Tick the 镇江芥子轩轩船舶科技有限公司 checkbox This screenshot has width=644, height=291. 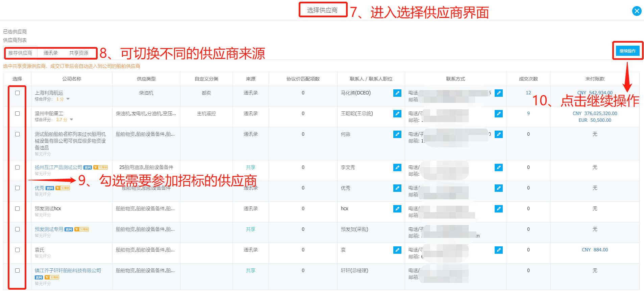(17, 270)
